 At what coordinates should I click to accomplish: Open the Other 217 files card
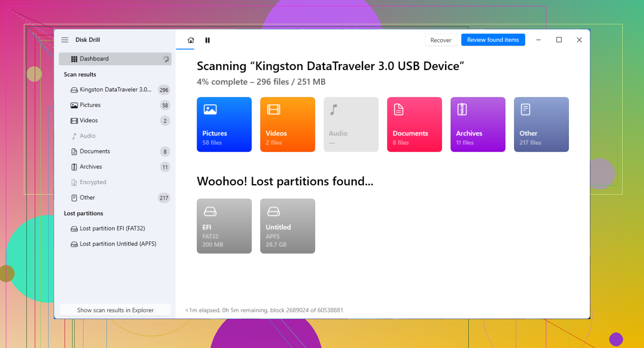541,125
